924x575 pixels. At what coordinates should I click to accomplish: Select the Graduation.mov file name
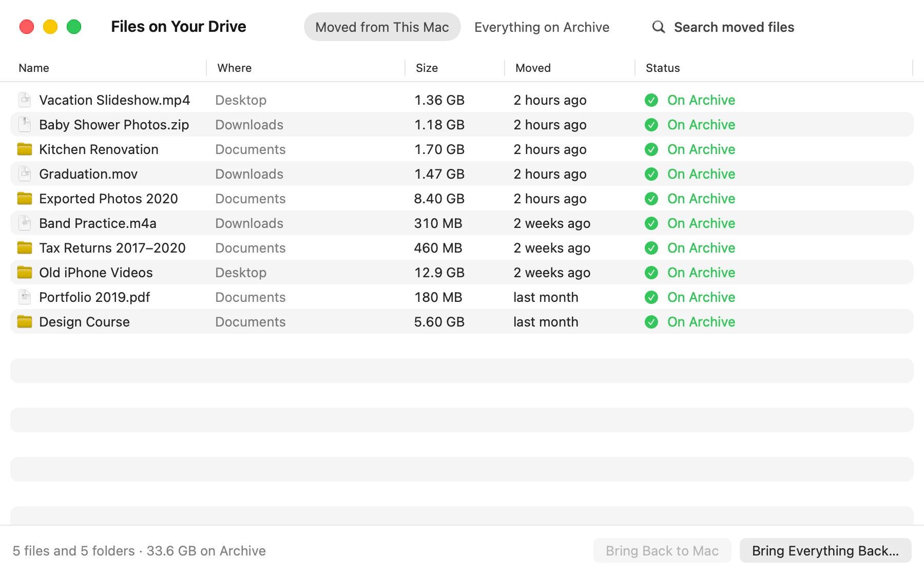tap(88, 174)
